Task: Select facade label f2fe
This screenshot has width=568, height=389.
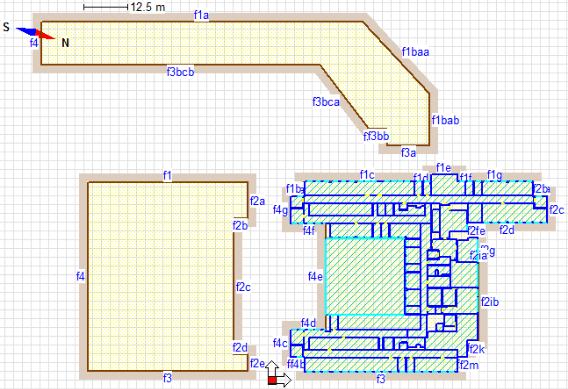Action: pyautogui.click(x=476, y=231)
